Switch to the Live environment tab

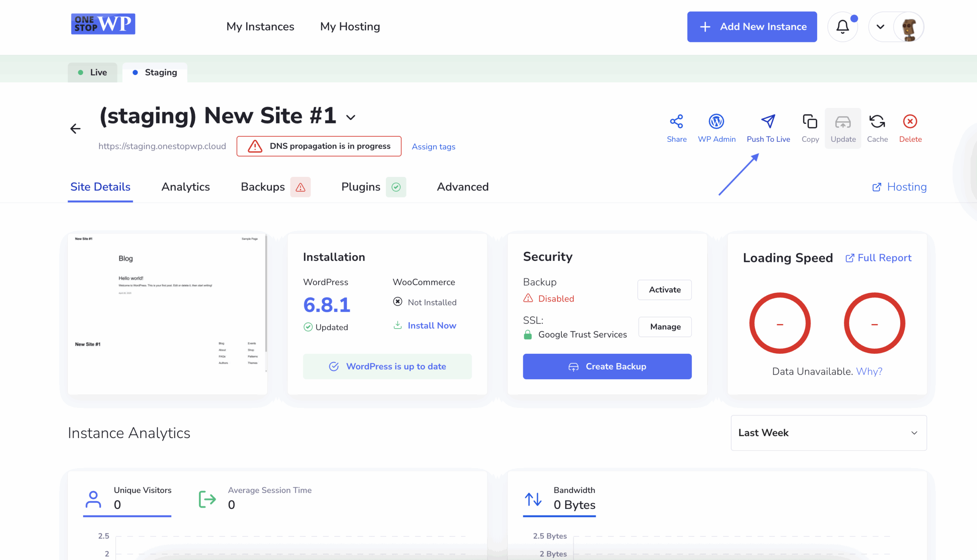pyautogui.click(x=93, y=72)
